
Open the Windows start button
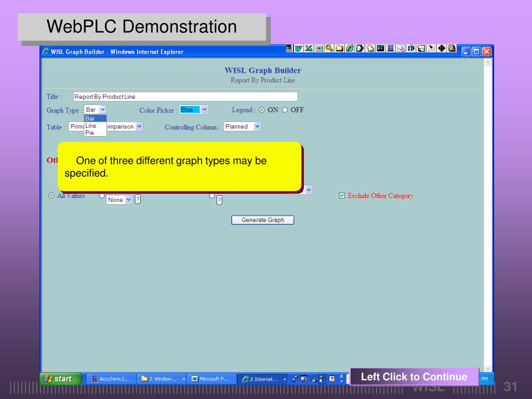[x=61, y=379]
